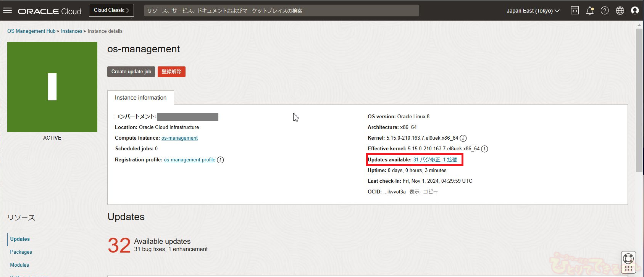
Task: Open the hamburger navigation menu
Action: [8, 10]
